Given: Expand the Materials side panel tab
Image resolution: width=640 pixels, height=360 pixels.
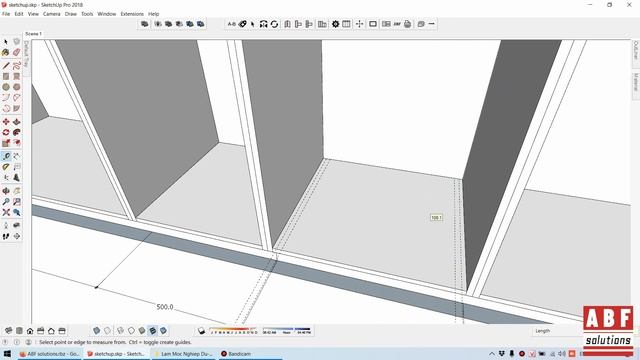Looking at the screenshot, I should (x=636, y=84).
